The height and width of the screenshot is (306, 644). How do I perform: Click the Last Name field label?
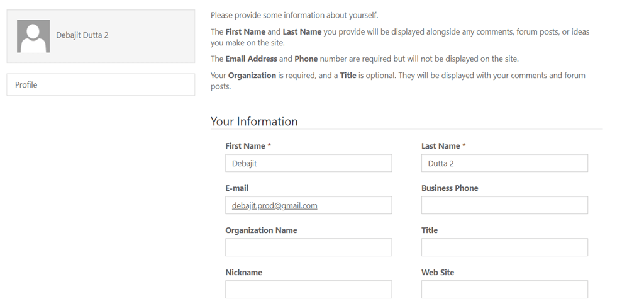point(441,146)
